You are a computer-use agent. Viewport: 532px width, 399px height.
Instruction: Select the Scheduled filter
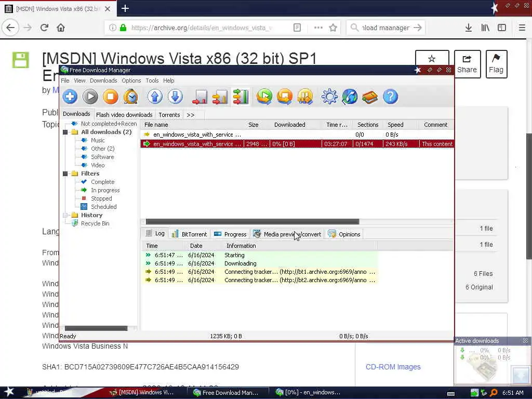pyautogui.click(x=103, y=207)
